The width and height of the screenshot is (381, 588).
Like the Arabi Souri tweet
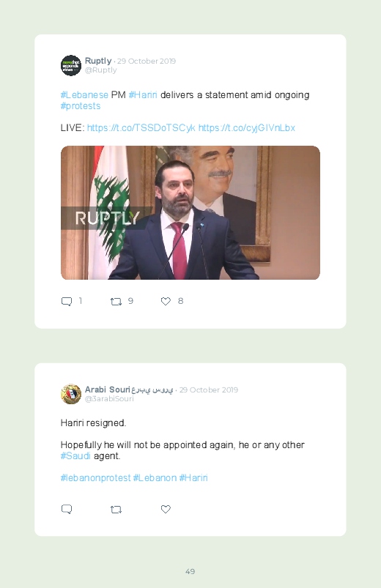click(166, 509)
